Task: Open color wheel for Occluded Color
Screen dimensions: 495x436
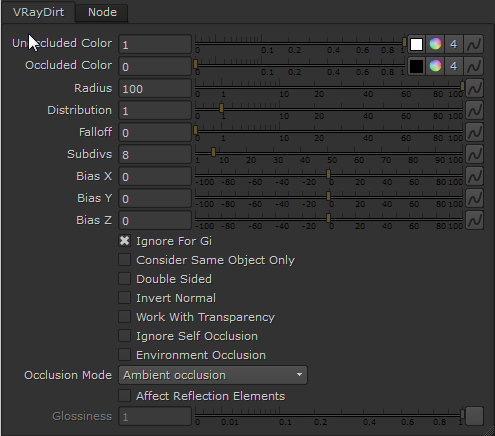Action: click(x=435, y=66)
